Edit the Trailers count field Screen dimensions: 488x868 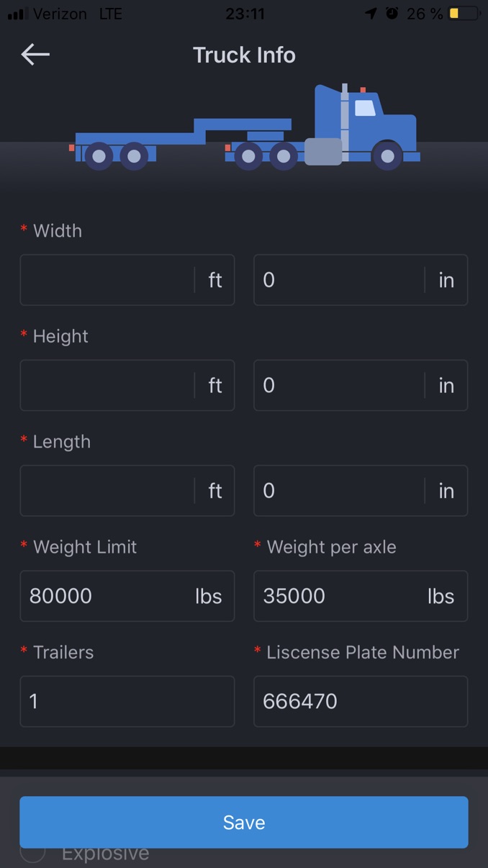127,701
